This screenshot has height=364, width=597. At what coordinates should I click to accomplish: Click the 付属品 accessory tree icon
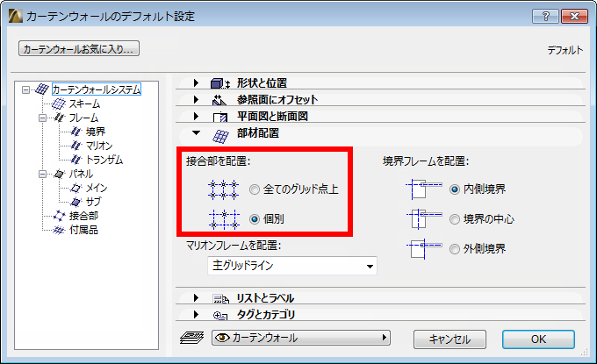click(59, 230)
